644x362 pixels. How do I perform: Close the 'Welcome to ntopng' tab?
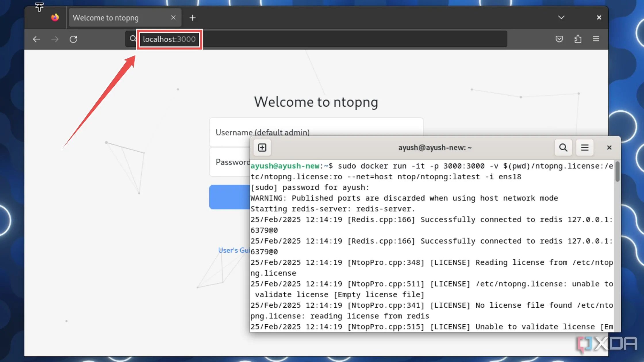(x=173, y=18)
